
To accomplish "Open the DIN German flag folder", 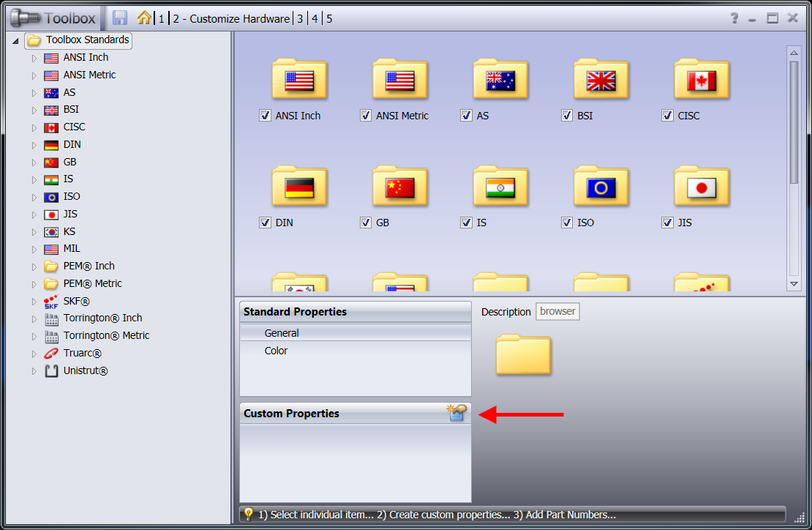I will point(299,187).
